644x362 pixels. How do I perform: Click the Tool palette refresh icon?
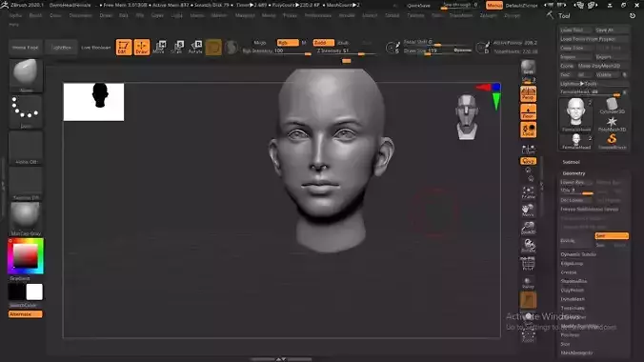coord(633,15)
